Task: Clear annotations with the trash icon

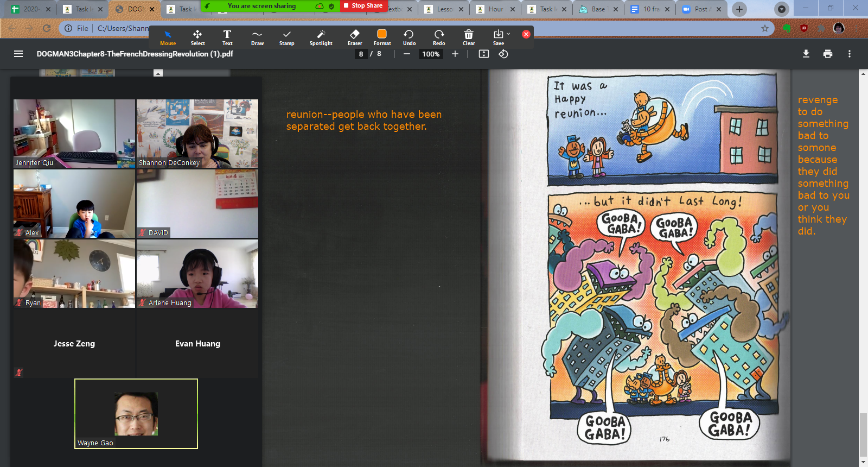Action: point(469,37)
